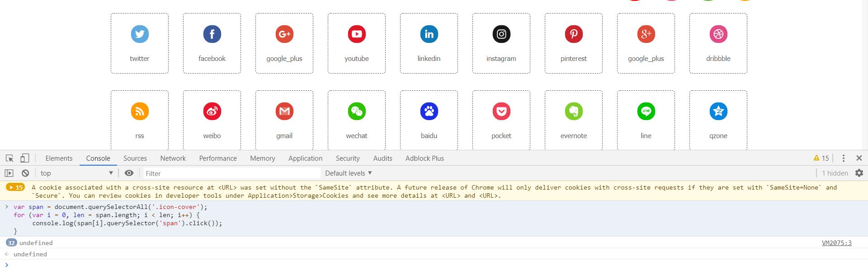This screenshot has width=868, height=269.
Task: Click the weibo icon
Action: [212, 111]
